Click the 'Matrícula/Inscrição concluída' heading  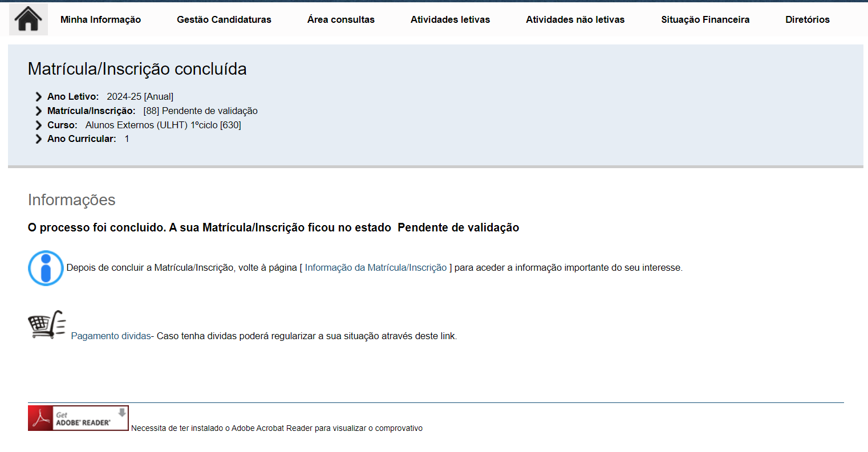pyautogui.click(x=137, y=69)
